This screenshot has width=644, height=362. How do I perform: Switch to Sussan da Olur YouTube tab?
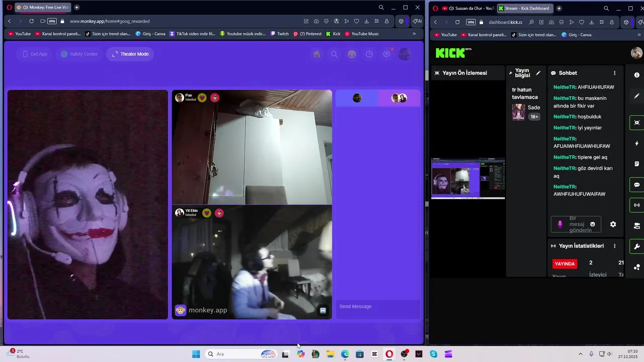467,8
